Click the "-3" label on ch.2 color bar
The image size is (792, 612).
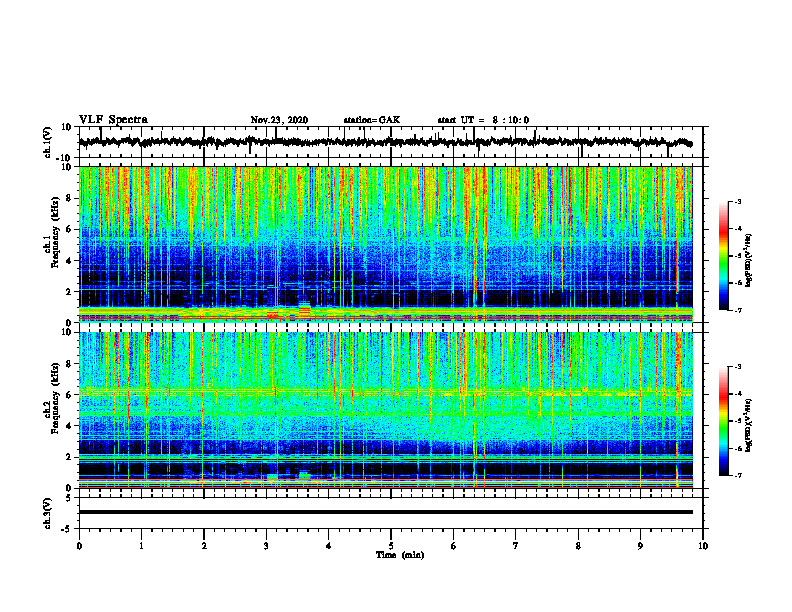[737, 367]
